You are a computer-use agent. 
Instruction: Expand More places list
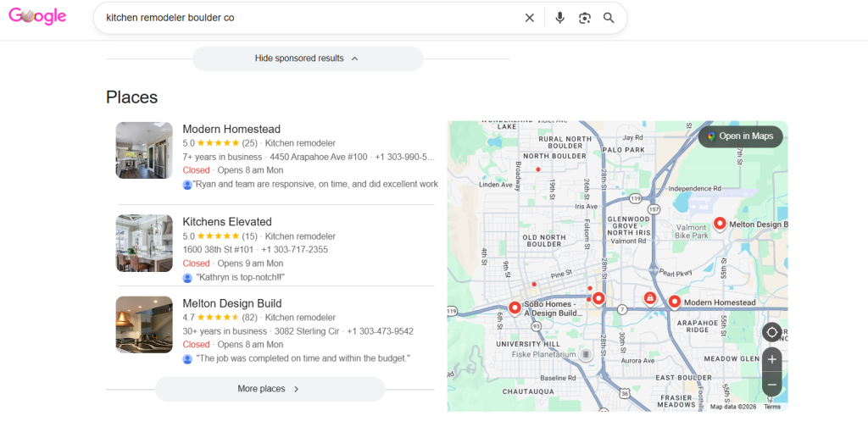click(x=270, y=389)
